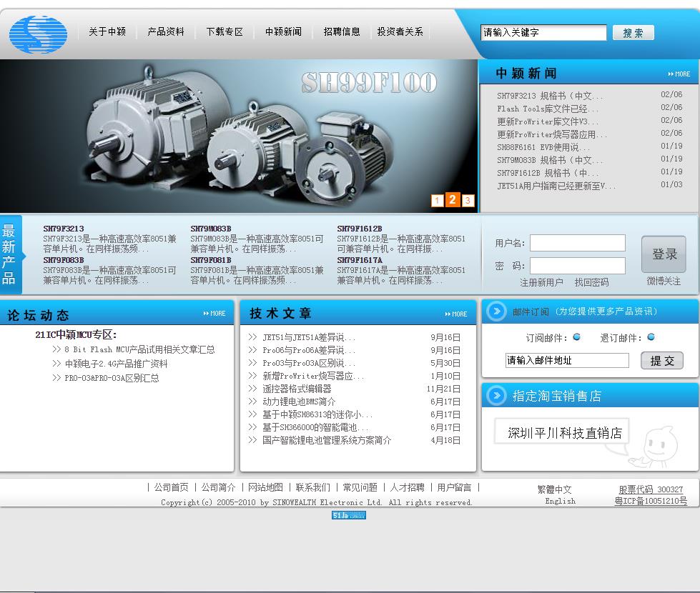Open news item SH79M083B 规格书
This screenshot has height=593, width=700.
(550, 160)
